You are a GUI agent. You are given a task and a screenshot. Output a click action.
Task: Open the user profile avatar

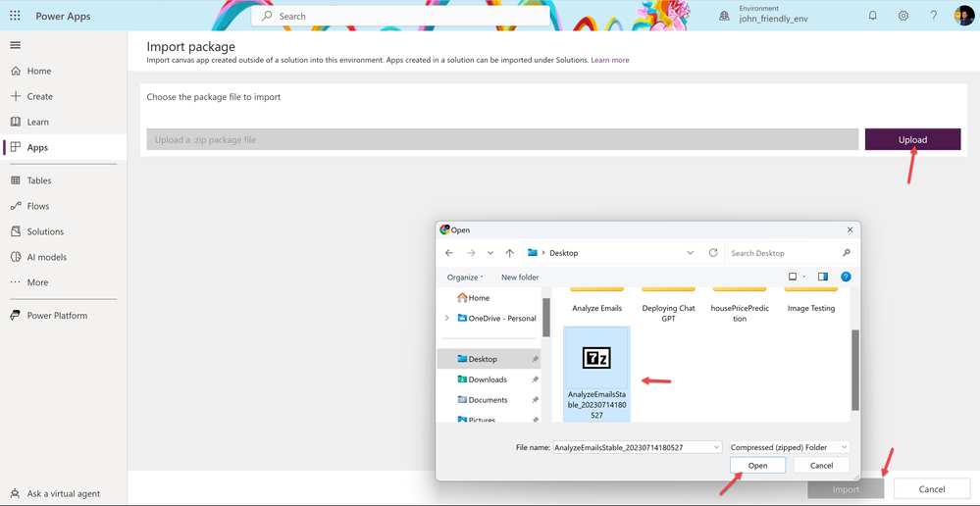pos(963,16)
